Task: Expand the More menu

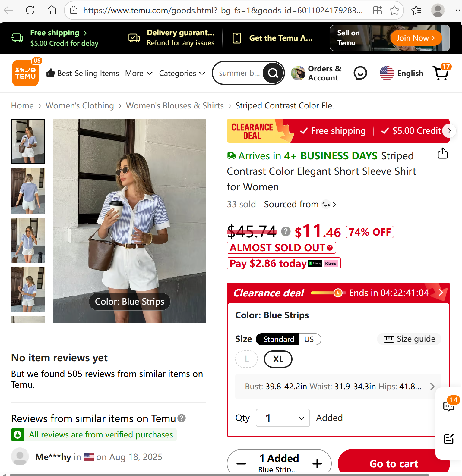Action: pyautogui.click(x=139, y=73)
